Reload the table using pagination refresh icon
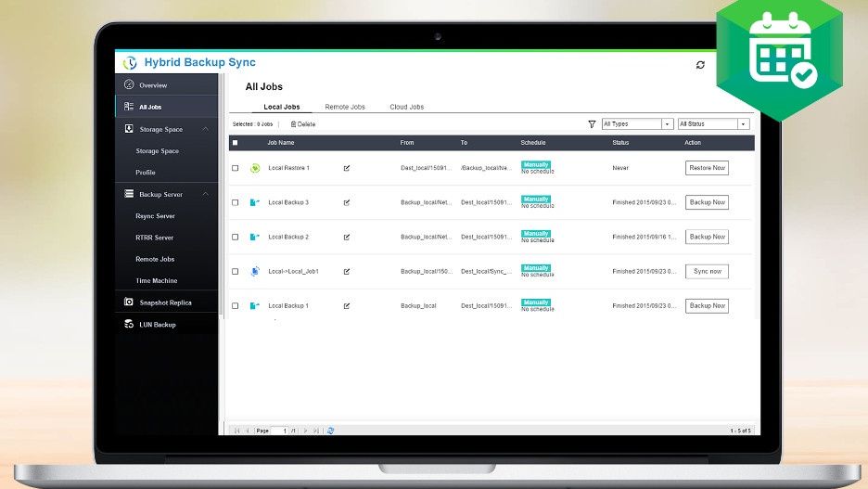Image resolution: width=868 pixels, height=489 pixels. click(330, 431)
